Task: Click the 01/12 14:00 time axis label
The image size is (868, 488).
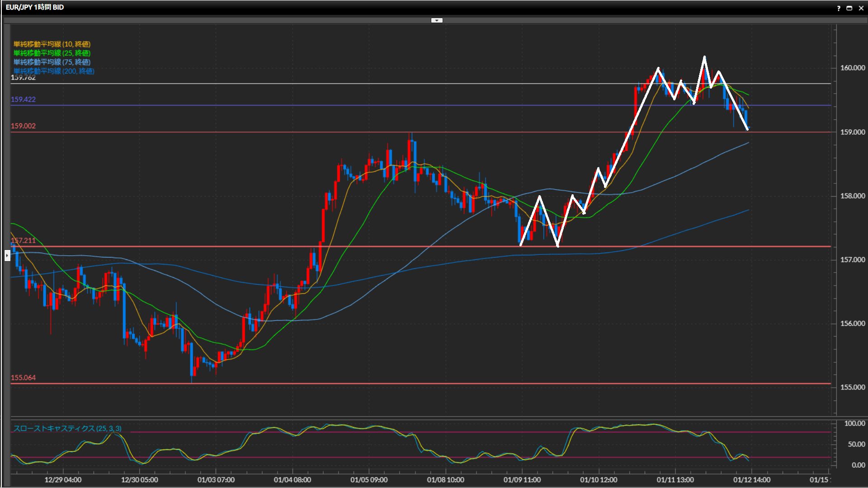Action: [751, 480]
